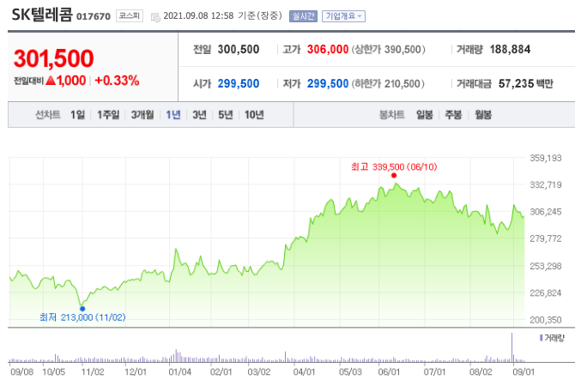The height and width of the screenshot is (392, 575).
Task: Click the 2021.09.08 12:58 timestamp
Action: (x=198, y=15)
